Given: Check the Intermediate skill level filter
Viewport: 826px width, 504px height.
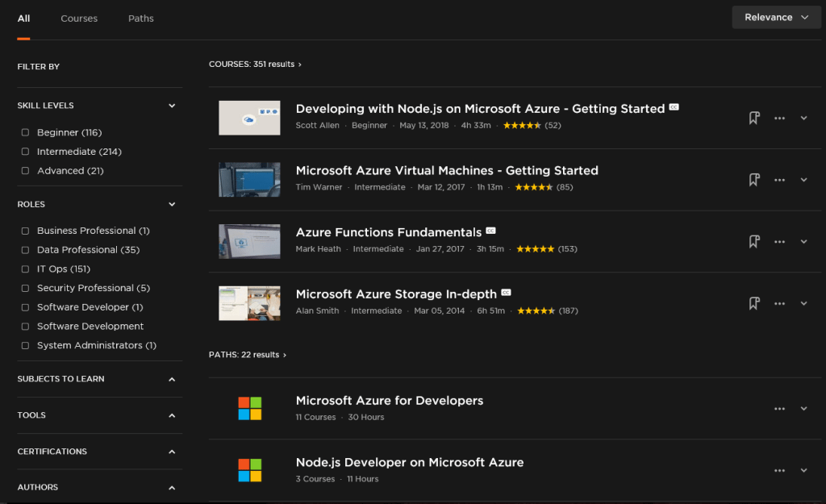Looking at the screenshot, I should tap(25, 151).
